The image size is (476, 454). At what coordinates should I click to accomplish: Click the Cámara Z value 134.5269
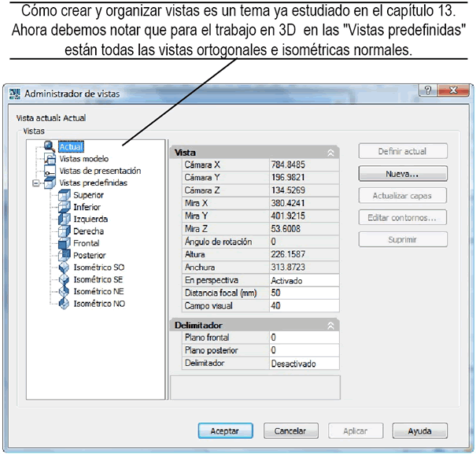tap(304, 190)
